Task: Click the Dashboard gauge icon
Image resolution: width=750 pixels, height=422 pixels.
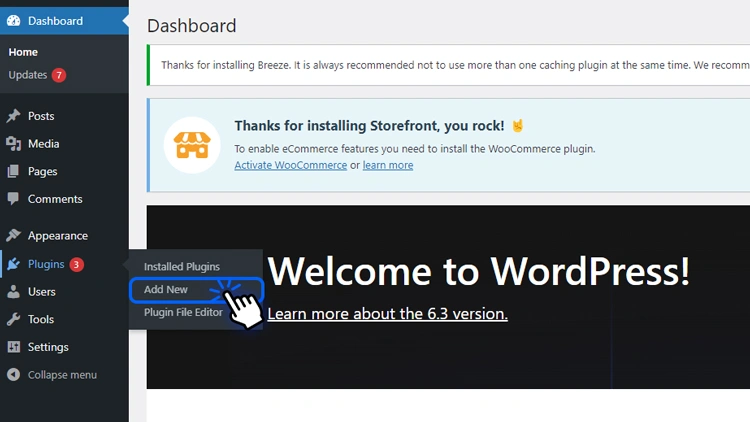Action: coord(13,20)
